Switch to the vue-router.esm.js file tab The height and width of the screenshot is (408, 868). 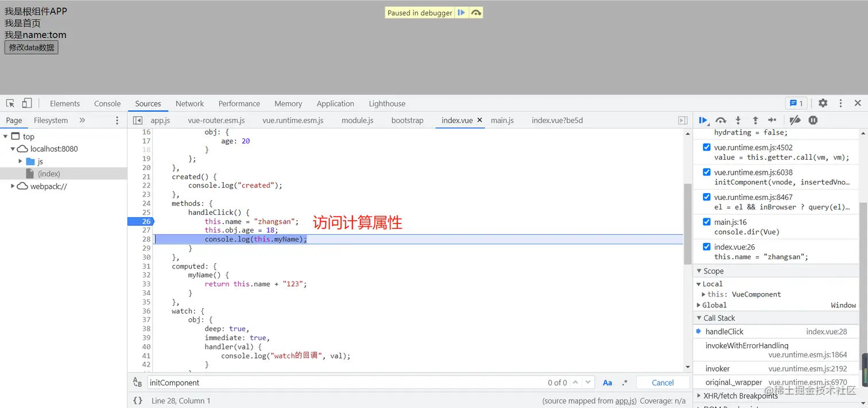[216, 120]
